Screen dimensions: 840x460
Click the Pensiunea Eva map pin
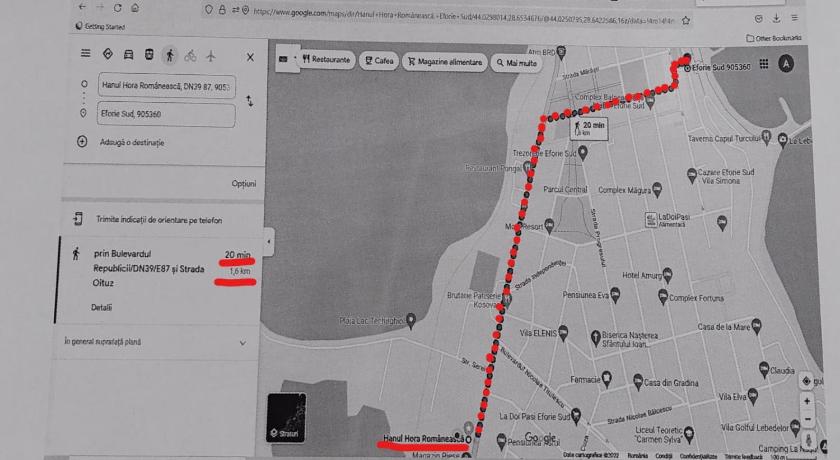[616, 295]
